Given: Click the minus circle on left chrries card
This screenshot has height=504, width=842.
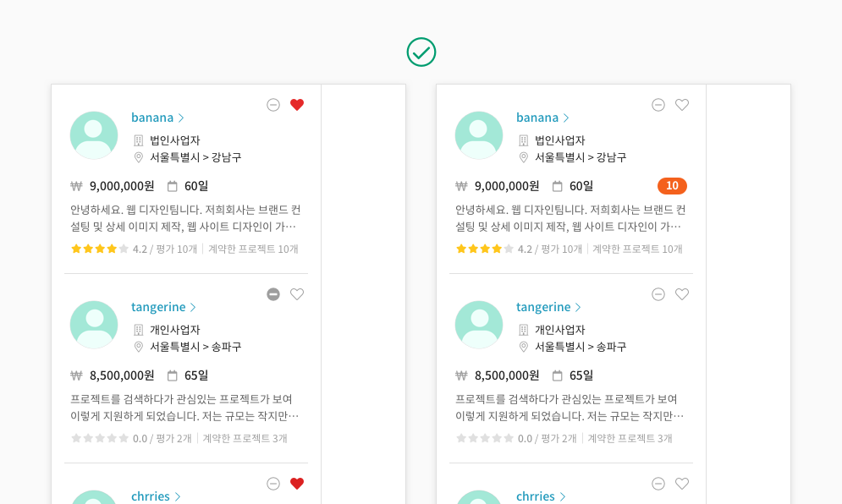Looking at the screenshot, I should [x=273, y=484].
